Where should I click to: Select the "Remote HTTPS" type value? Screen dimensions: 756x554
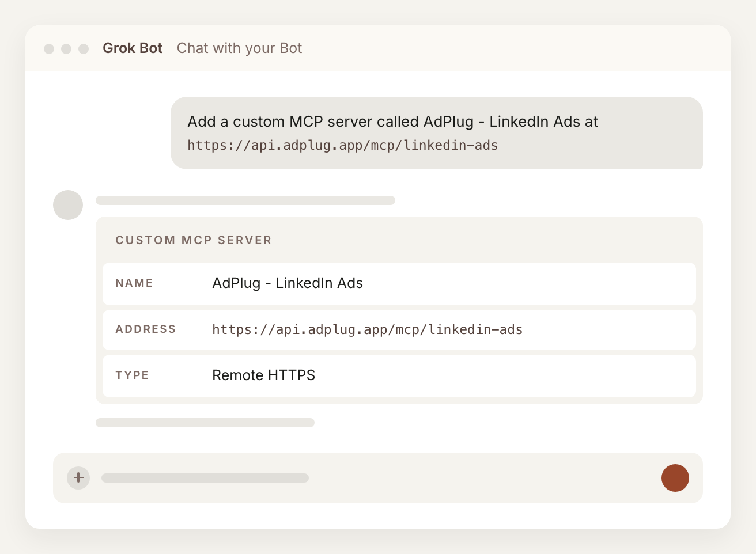click(x=264, y=375)
